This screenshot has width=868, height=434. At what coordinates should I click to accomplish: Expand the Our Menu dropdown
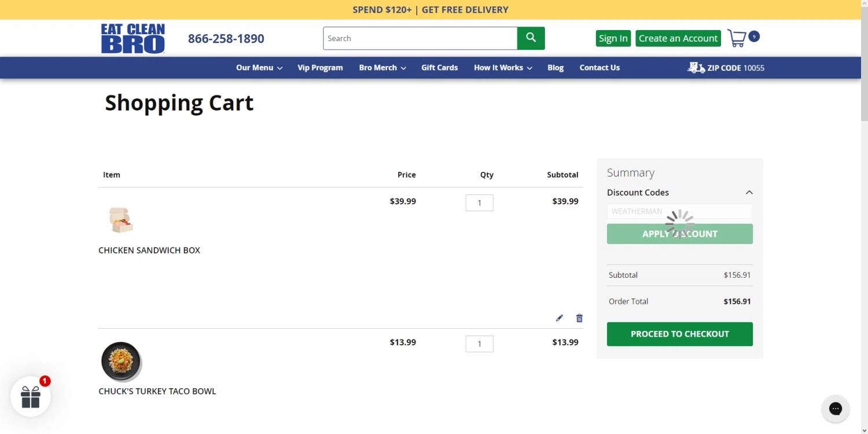click(x=259, y=68)
